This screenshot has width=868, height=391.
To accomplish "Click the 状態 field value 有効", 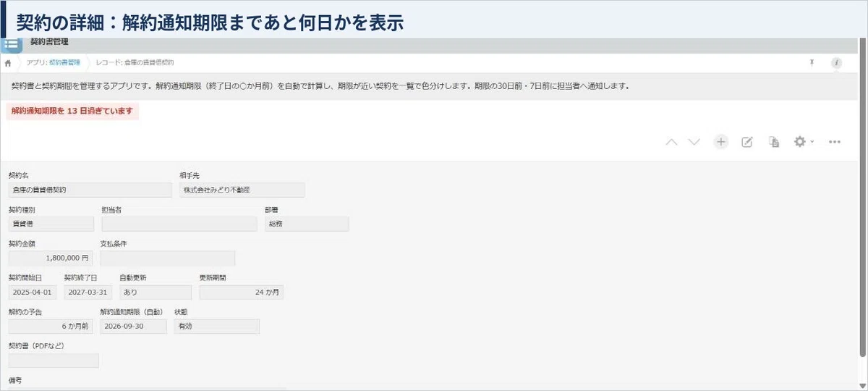I will 216,327.
